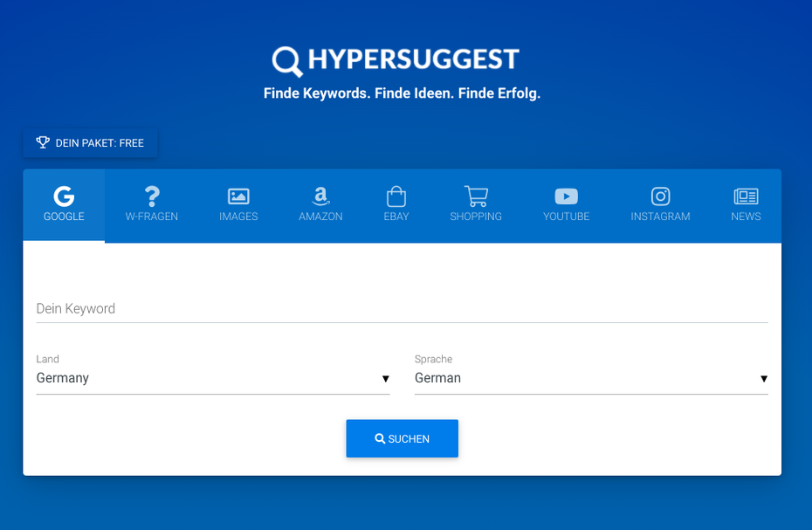The image size is (812, 530).
Task: Focus the Dein Keyword input field
Action: tap(402, 309)
